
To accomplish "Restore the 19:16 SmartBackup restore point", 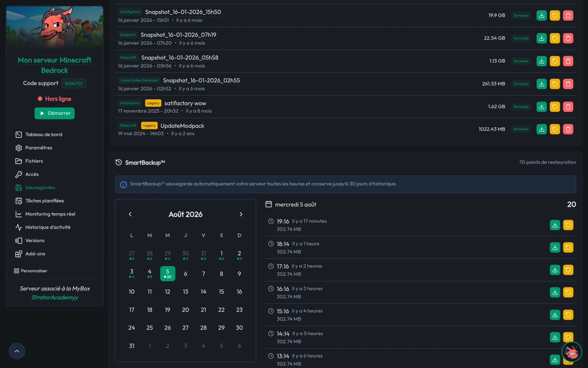I will [568, 225].
